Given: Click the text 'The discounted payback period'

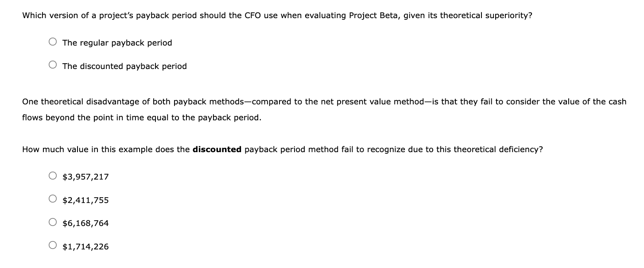Looking at the screenshot, I should pyautogui.click(x=124, y=66).
